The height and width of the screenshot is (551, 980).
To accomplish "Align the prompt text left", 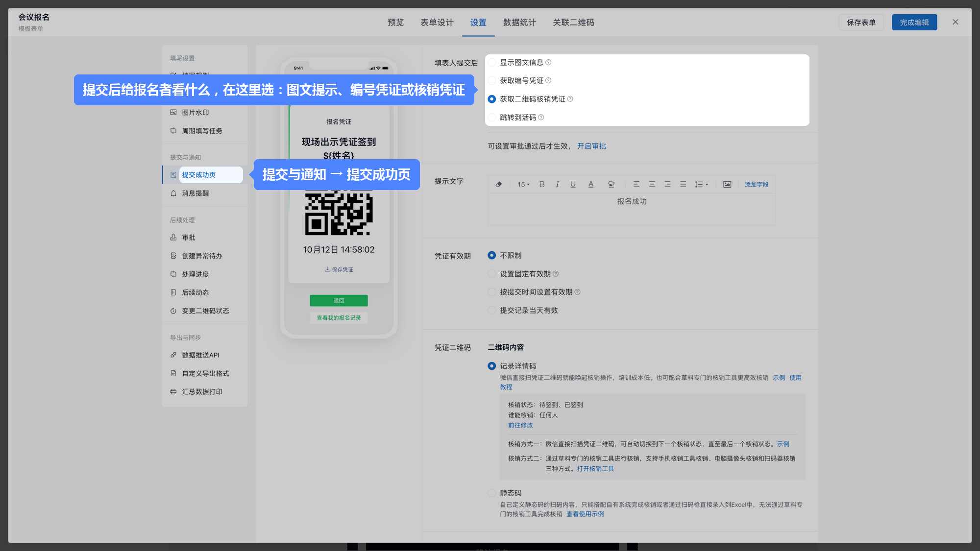I will pos(636,184).
